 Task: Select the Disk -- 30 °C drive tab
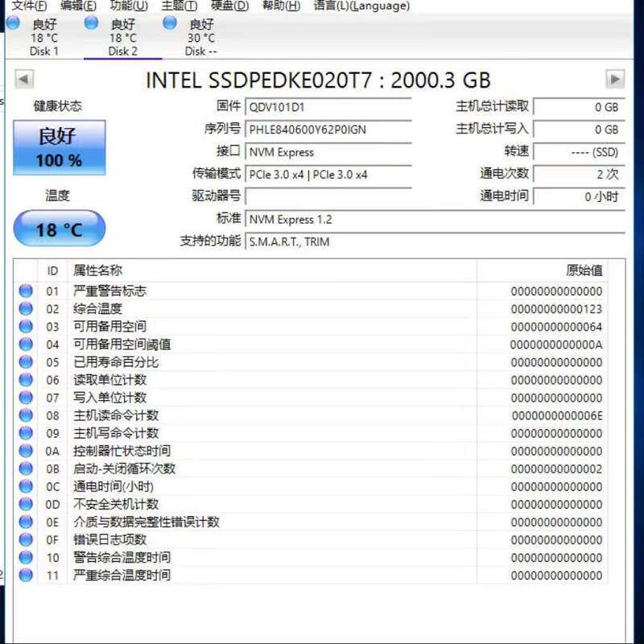pos(200,38)
